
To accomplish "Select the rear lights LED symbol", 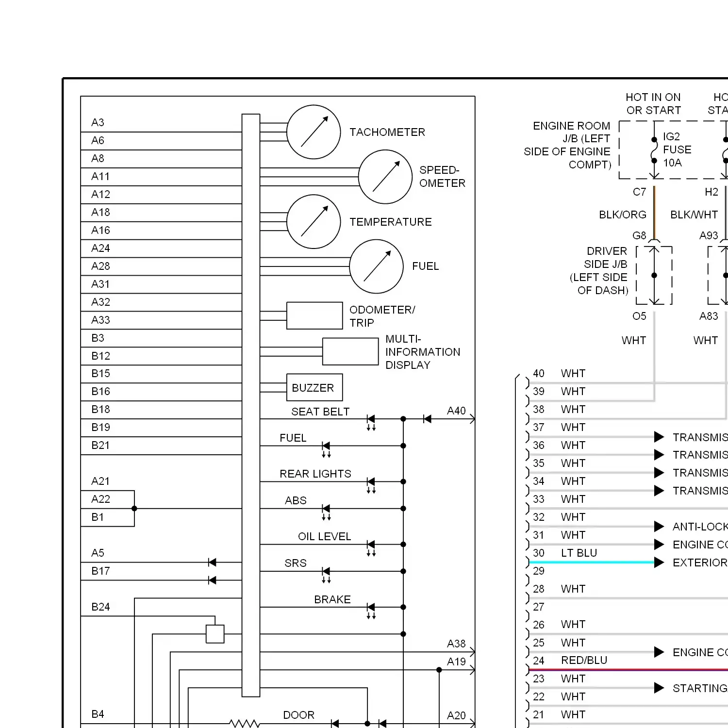I will click(x=371, y=484).
